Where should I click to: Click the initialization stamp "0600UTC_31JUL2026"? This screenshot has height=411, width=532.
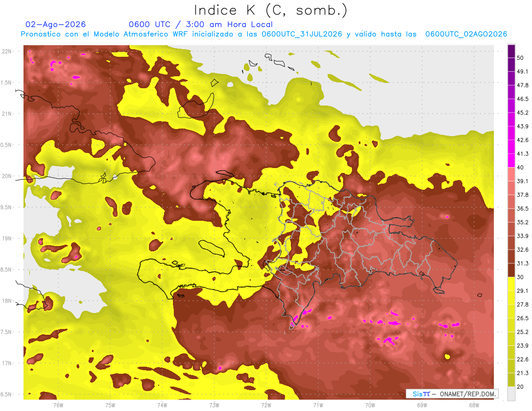tap(301, 34)
